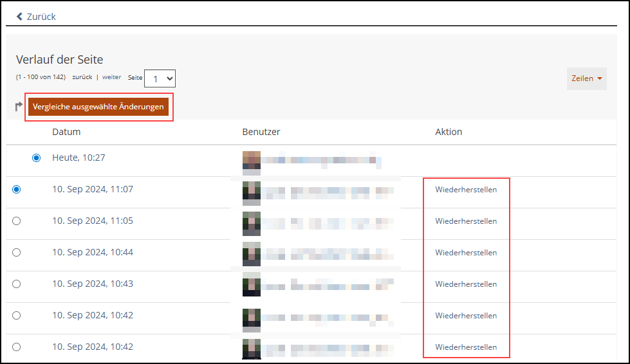Click user avatar in Heute, 10:27 row
The image size is (630, 364).
click(252, 161)
